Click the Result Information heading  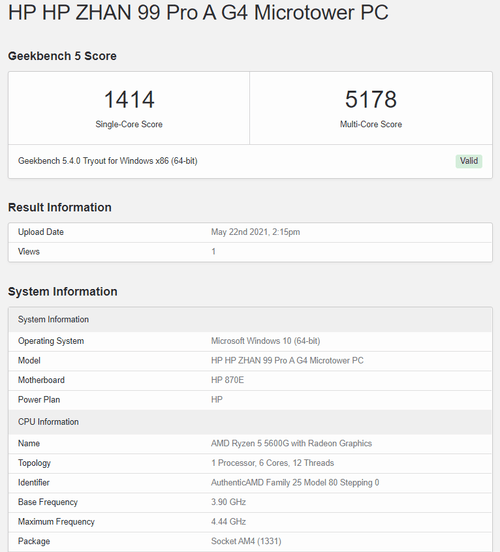[60, 207]
